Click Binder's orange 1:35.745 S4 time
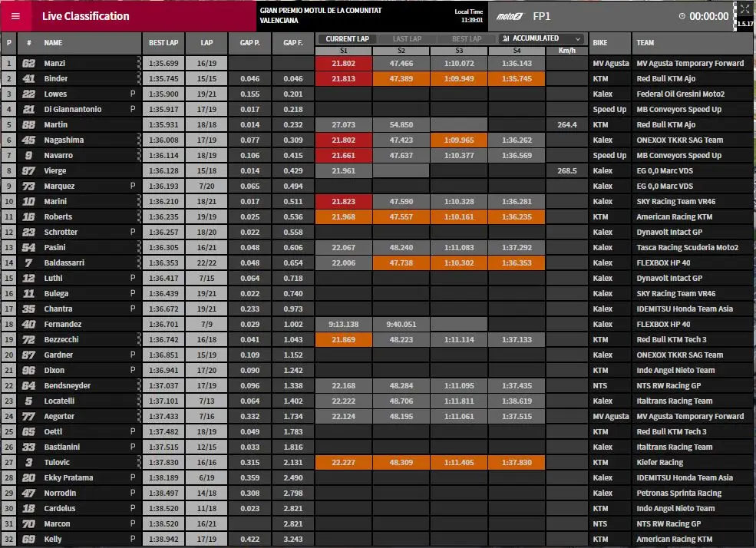This screenshot has width=756, height=548. pyautogui.click(x=517, y=78)
